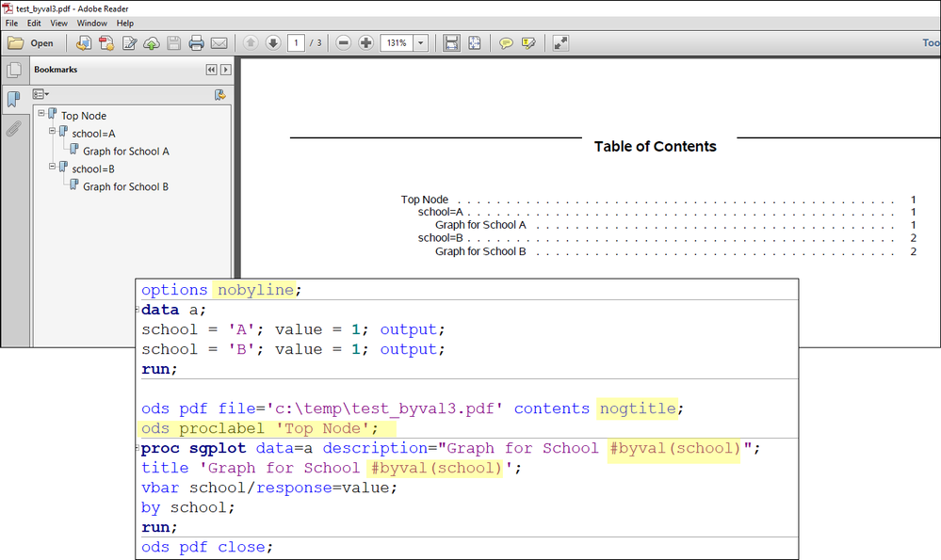Viewport: 941px width, 560px height.
Task: Click the fit width scrolling mode icon
Action: point(451,43)
